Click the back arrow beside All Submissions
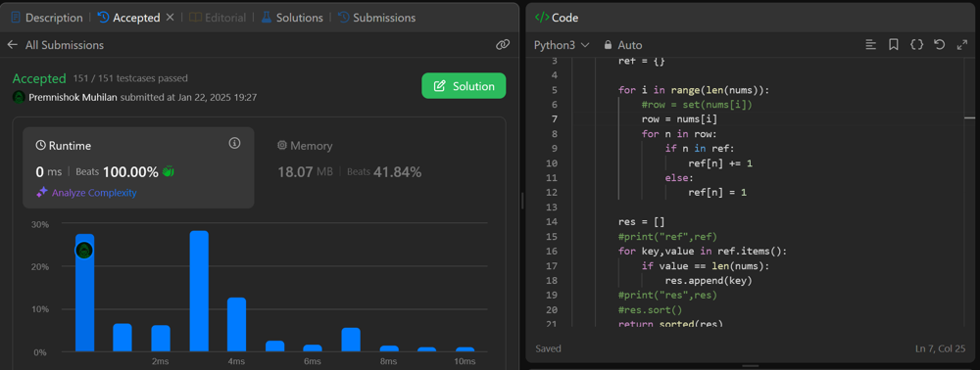Screen dimensions: 980x370 [x=13, y=45]
